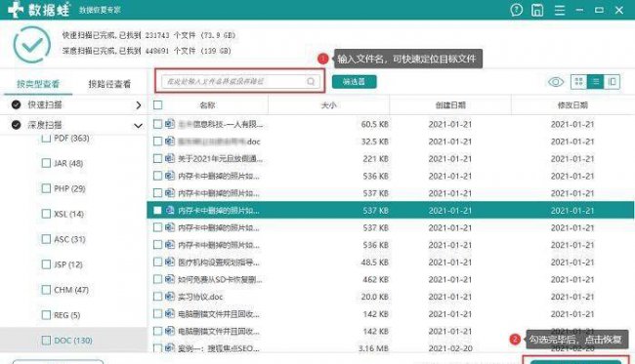This screenshot has height=364, width=635.
Task: Select file 关于2021年元旦放假通...
Action: point(221,158)
